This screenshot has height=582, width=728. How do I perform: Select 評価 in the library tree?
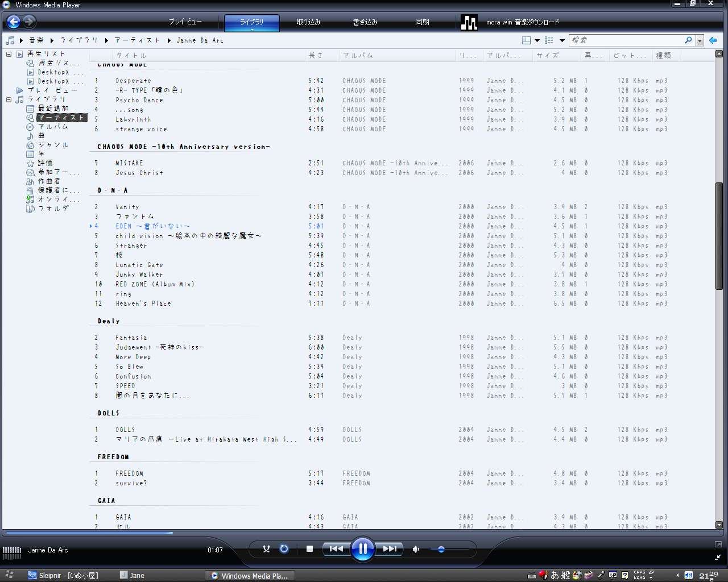pyautogui.click(x=45, y=163)
